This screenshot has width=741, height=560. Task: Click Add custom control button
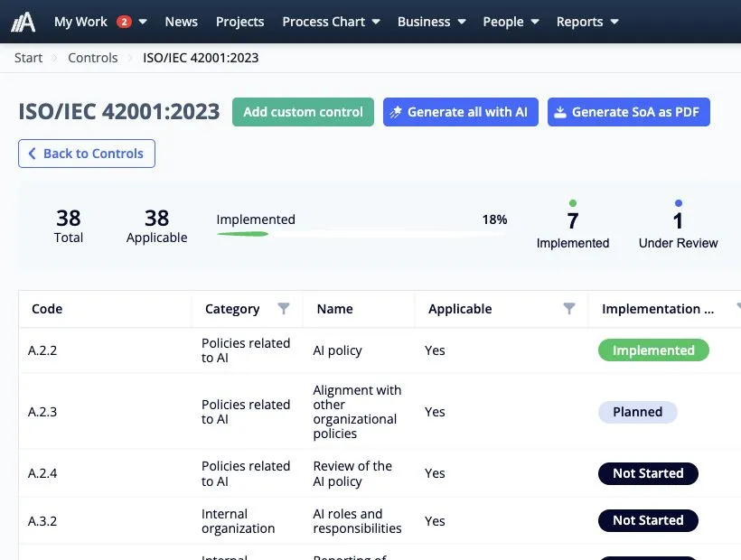click(x=303, y=112)
